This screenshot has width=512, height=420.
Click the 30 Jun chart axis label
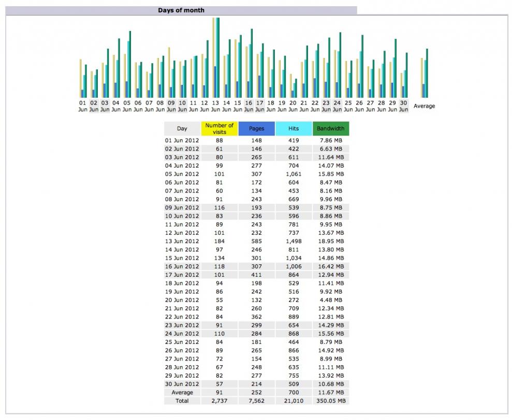tap(404, 106)
